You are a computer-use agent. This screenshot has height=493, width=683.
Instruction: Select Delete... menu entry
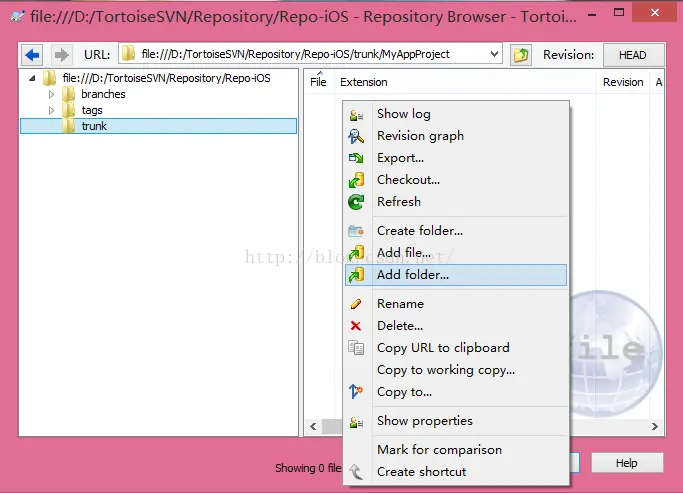pos(456,326)
